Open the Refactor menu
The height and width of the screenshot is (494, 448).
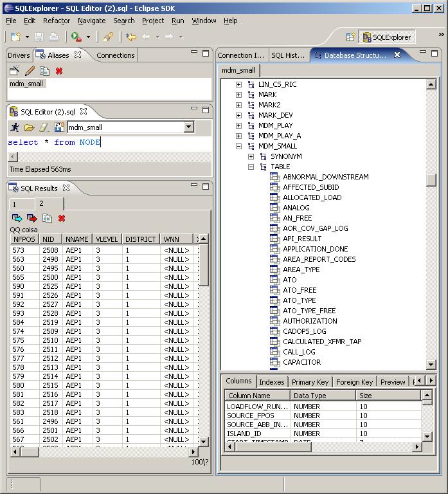[x=57, y=21]
